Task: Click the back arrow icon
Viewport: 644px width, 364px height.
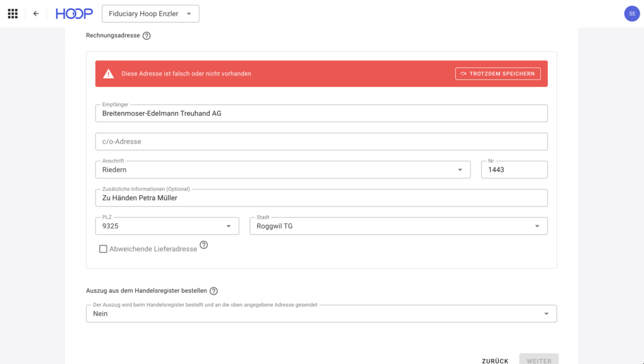Action: pos(36,14)
